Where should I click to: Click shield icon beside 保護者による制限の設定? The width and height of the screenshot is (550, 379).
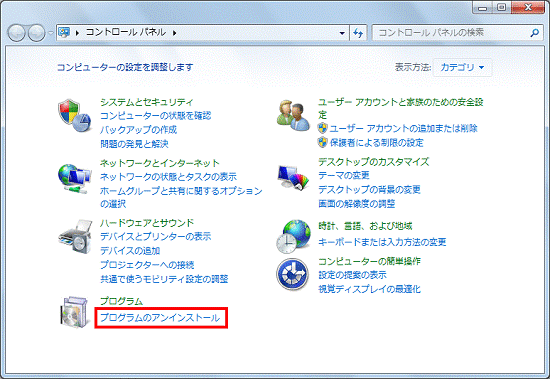click(322, 142)
